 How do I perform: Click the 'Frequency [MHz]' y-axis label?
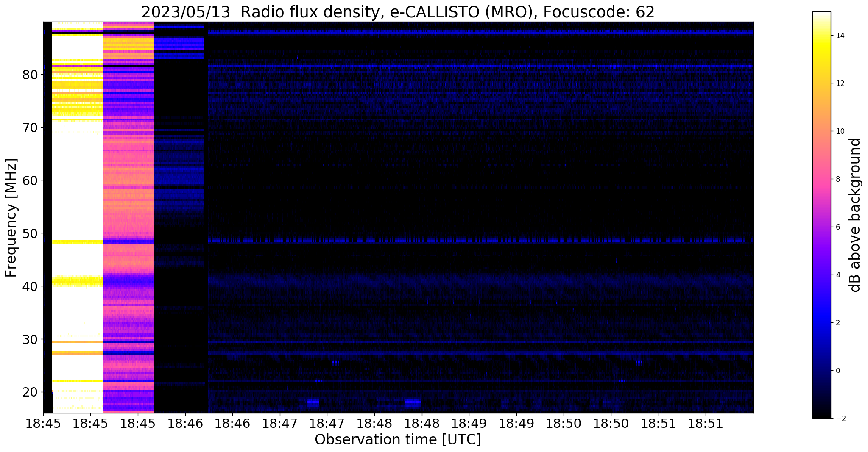click(11, 218)
